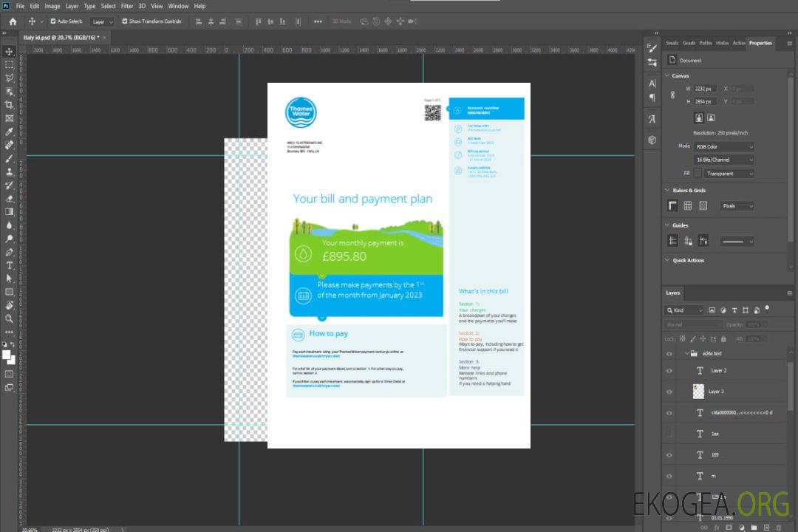Disable Show Transform Controls checkbox

click(x=124, y=21)
